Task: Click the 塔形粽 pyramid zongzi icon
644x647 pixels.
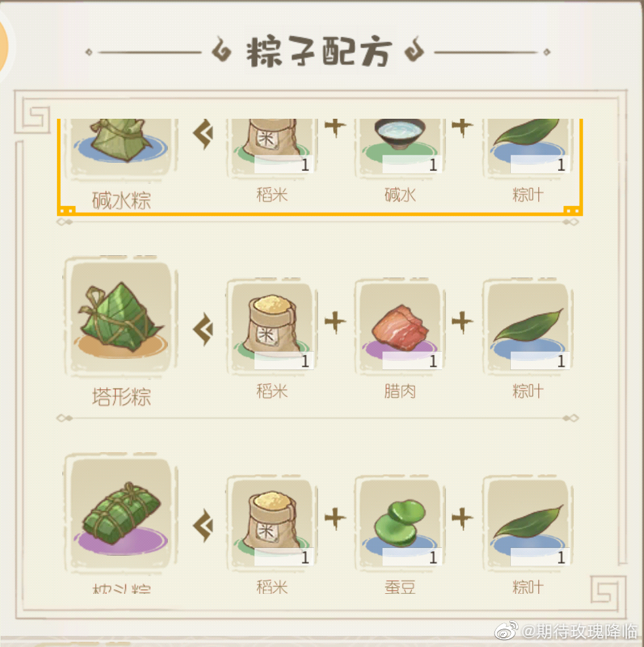Action: pyautogui.click(x=121, y=317)
